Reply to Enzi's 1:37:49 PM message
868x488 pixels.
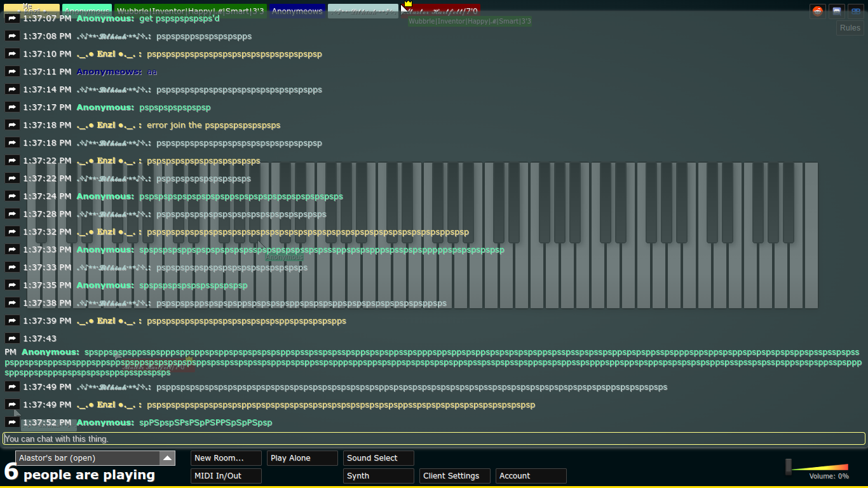[12, 405]
